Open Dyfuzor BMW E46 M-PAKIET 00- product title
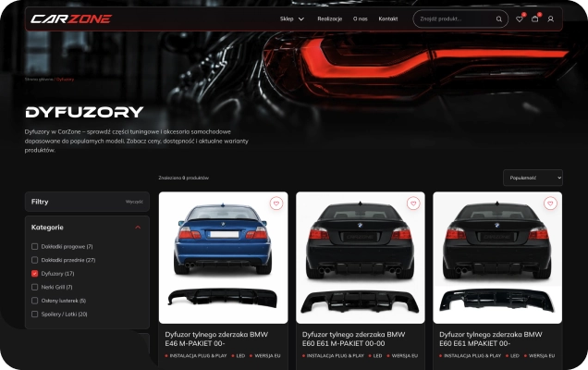The width and height of the screenshot is (588, 370). (x=216, y=339)
